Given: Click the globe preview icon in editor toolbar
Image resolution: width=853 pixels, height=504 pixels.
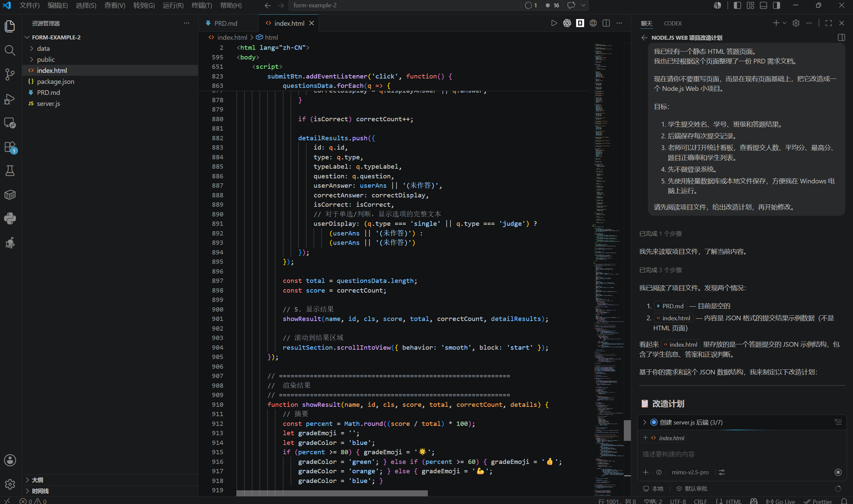Looking at the screenshot, I should 593,23.
